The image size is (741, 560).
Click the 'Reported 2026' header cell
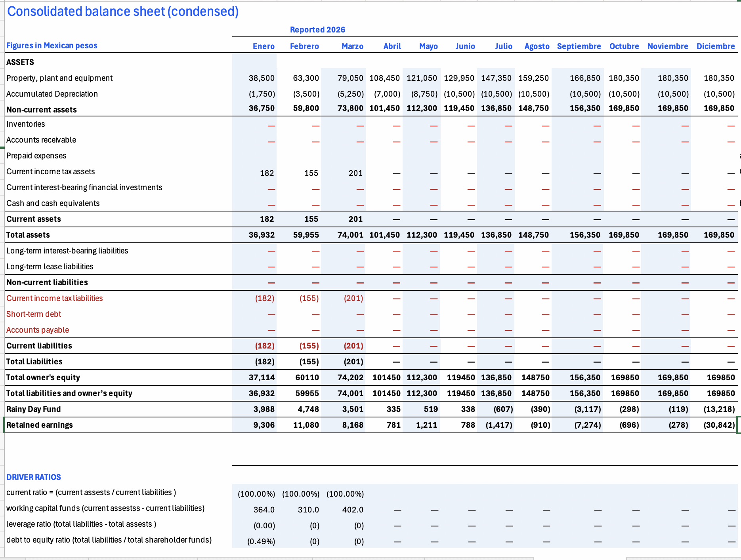(317, 30)
